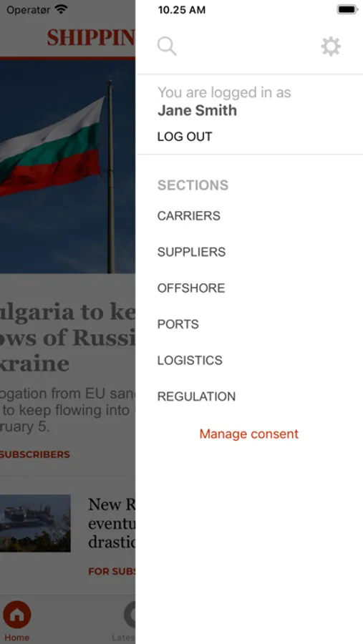Viewport: 363px width, 644px height.
Task: Select the Home tab label
Action: (x=17, y=637)
